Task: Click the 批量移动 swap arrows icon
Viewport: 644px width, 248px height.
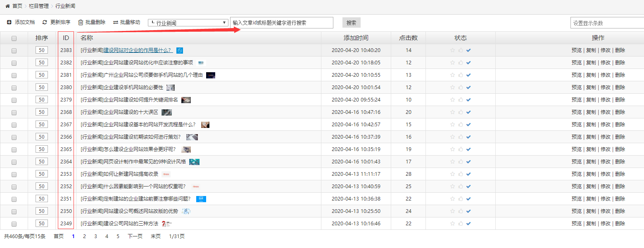Action: point(115,22)
